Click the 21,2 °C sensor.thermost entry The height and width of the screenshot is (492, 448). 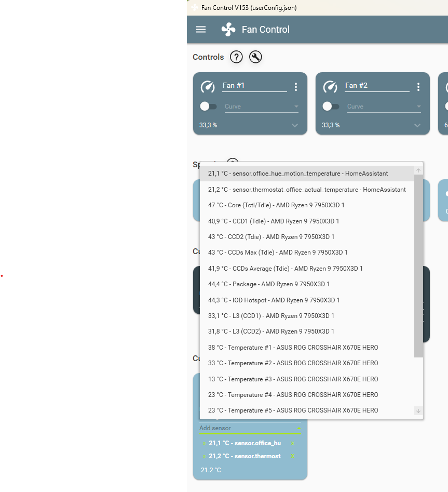click(245, 456)
